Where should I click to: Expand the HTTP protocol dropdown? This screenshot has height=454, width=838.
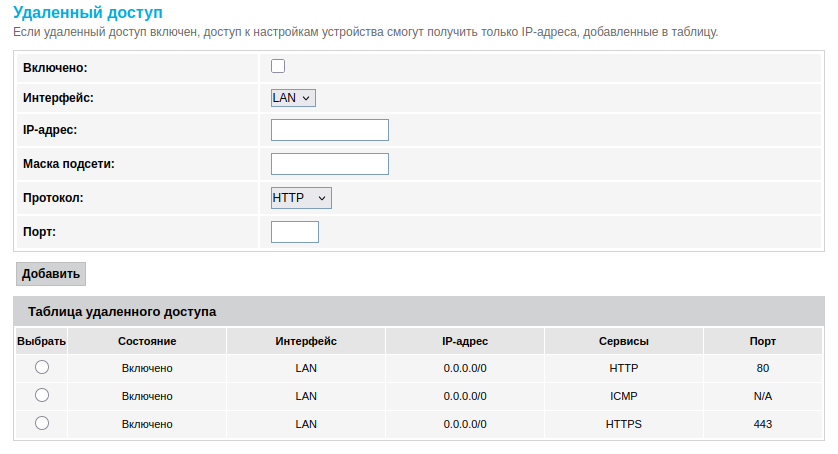(301, 198)
